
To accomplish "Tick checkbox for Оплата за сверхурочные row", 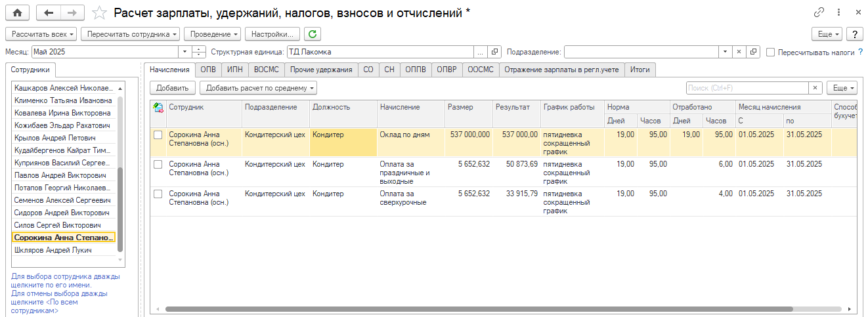I will [158, 194].
